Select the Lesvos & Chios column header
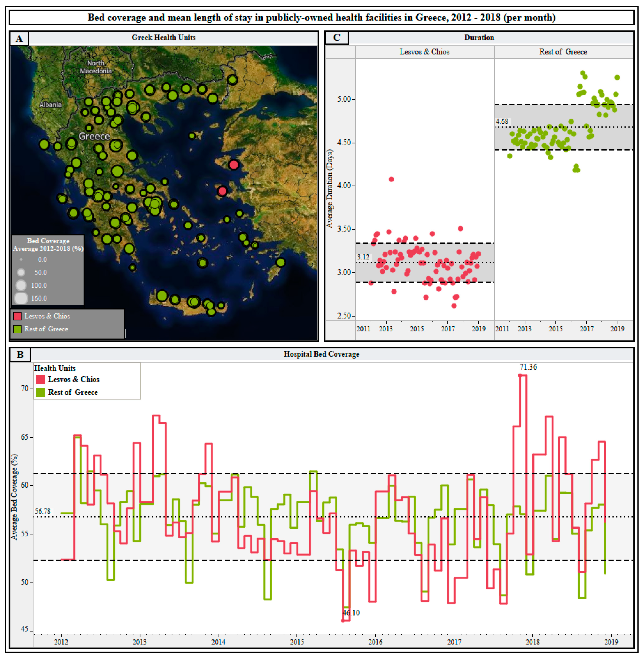The height and width of the screenshot is (660, 644). pyautogui.click(x=425, y=52)
